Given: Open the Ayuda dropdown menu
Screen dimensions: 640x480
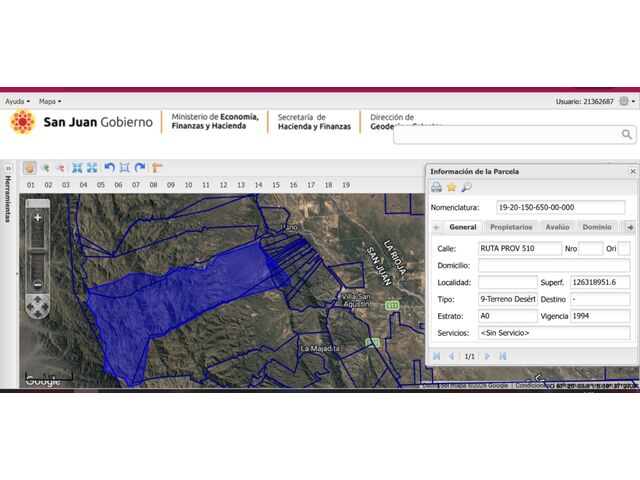Looking at the screenshot, I should tap(17, 101).
